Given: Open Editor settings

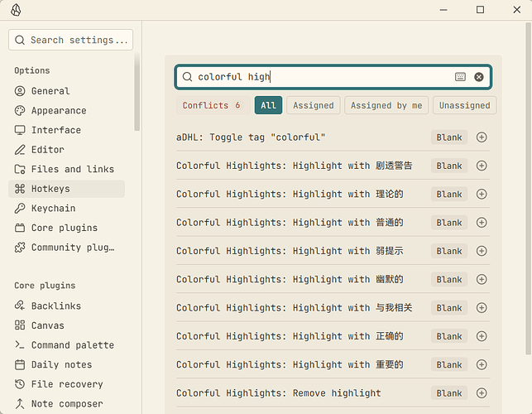Looking at the screenshot, I should pyautogui.click(x=66, y=150).
